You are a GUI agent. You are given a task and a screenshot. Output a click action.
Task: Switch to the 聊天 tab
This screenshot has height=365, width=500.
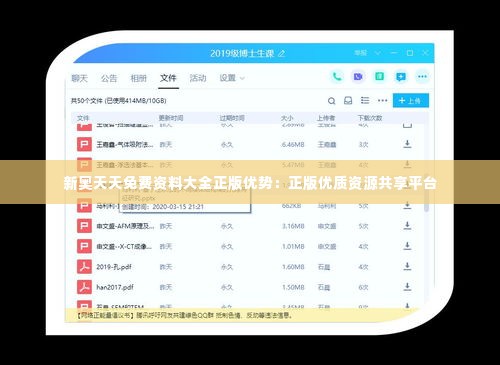[79, 78]
